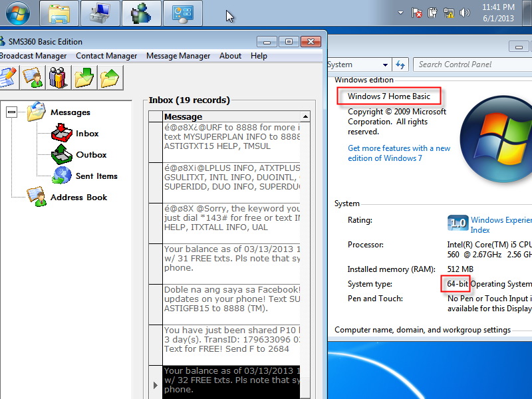Select the Outbox folder in tree

click(91, 155)
